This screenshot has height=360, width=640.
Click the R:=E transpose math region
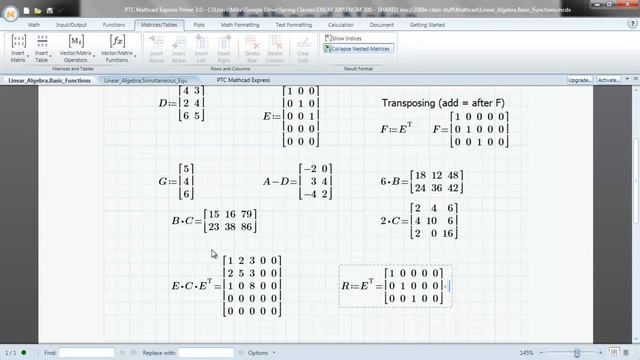coord(395,286)
